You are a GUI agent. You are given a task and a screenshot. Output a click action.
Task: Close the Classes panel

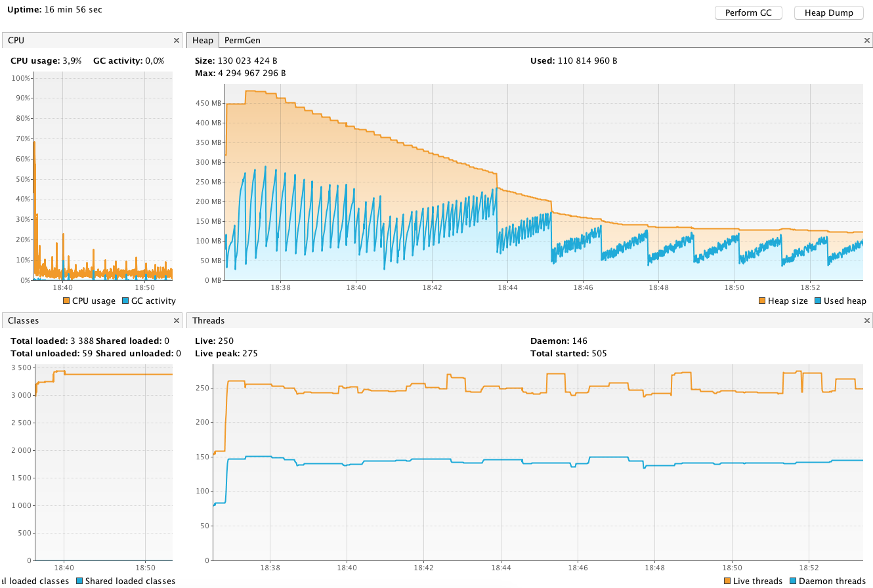[176, 321]
